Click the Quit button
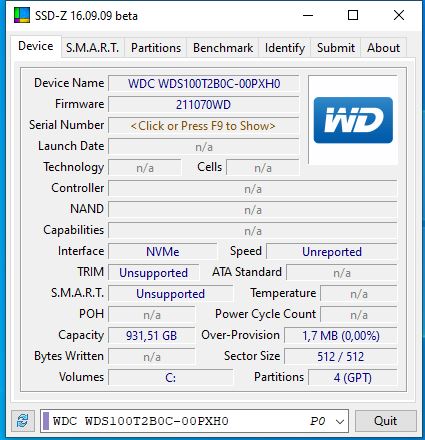This screenshot has width=425, height=440. [x=385, y=421]
